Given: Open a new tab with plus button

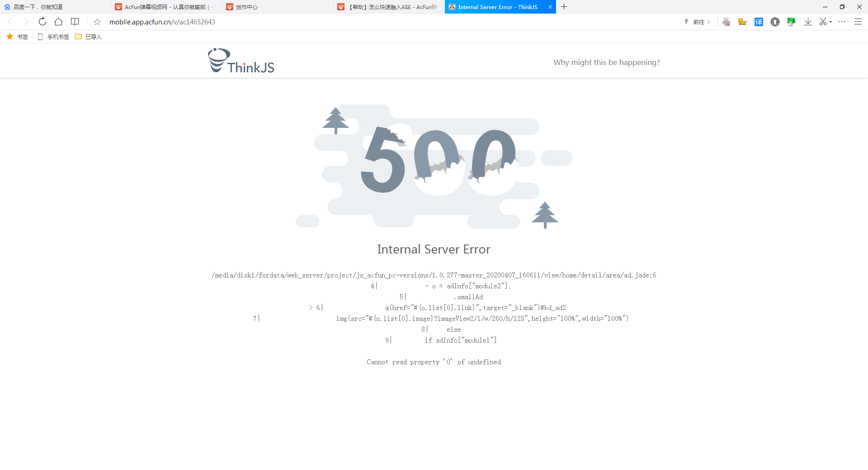Looking at the screenshot, I should pyautogui.click(x=564, y=7).
